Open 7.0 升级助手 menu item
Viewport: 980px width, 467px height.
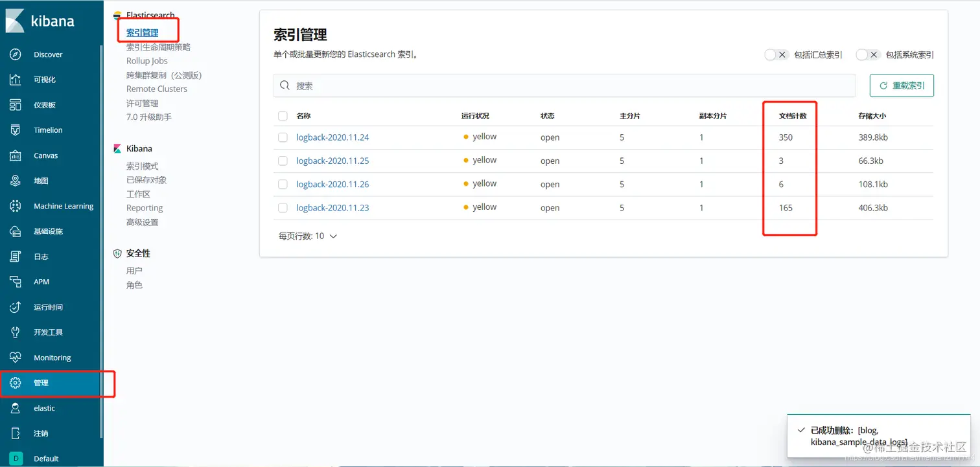click(149, 117)
